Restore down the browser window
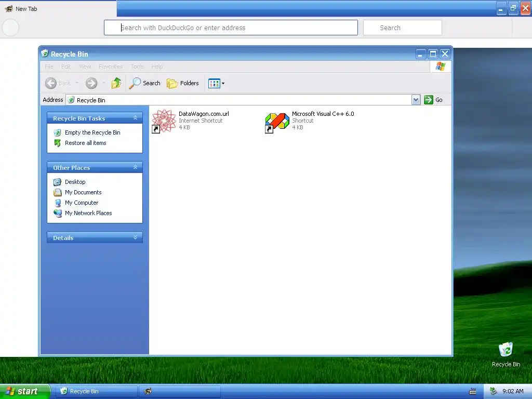 tap(513, 8)
